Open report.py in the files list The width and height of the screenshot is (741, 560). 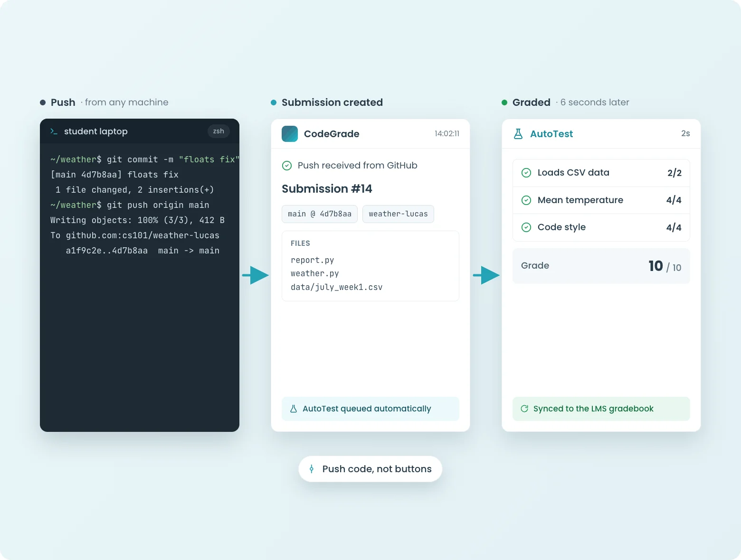click(x=313, y=260)
